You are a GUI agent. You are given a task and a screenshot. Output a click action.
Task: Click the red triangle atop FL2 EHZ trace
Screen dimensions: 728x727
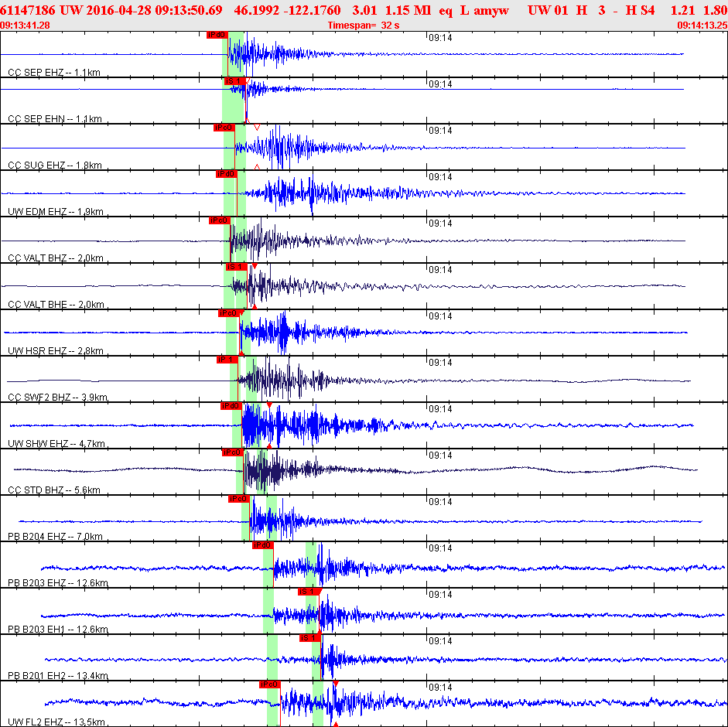[336, 684]
